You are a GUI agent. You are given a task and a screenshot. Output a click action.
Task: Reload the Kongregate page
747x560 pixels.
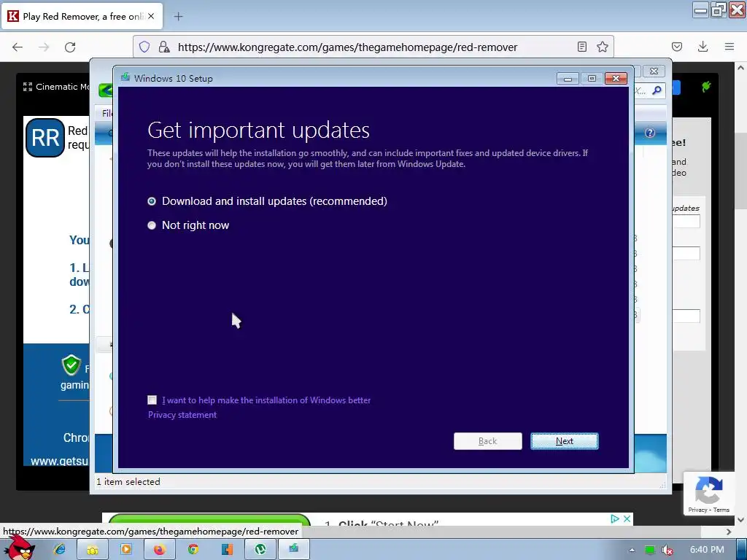(70, 47)
